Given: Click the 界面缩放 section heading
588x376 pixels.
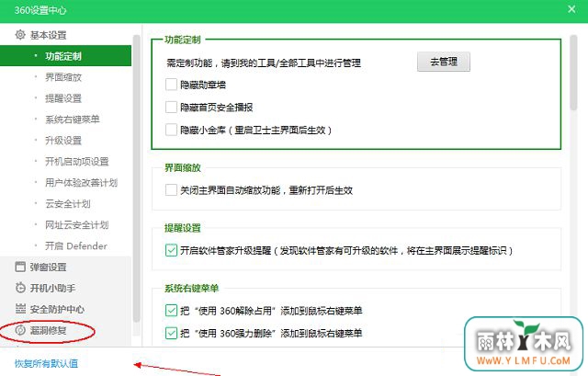Looking at the screenshot, I should coord(183,167).
